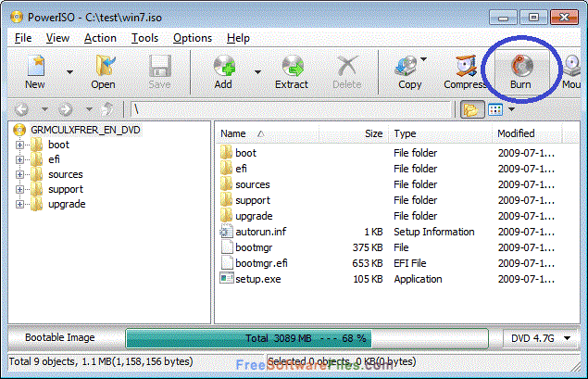The width and height of the screenshot is (588, 379).
Task: Click 375 KB size of bootmgr
Action: coord(367,247)
